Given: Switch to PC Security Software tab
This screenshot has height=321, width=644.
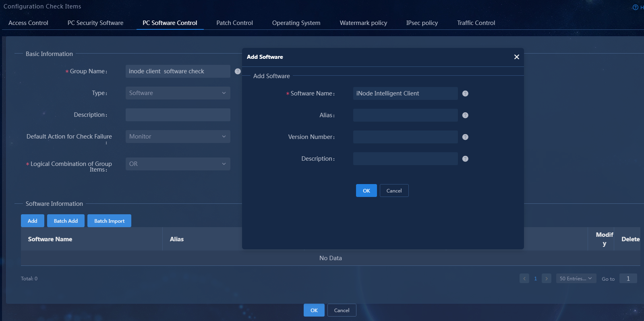Looking at the screenshot, I should point(95,23).
